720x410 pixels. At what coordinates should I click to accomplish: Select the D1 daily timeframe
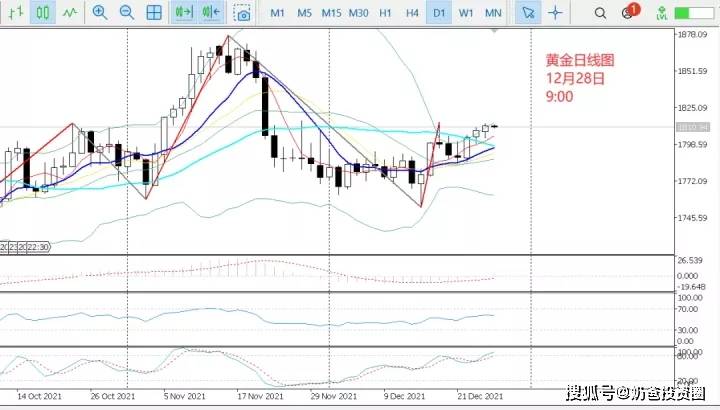[x=439, y=12]
